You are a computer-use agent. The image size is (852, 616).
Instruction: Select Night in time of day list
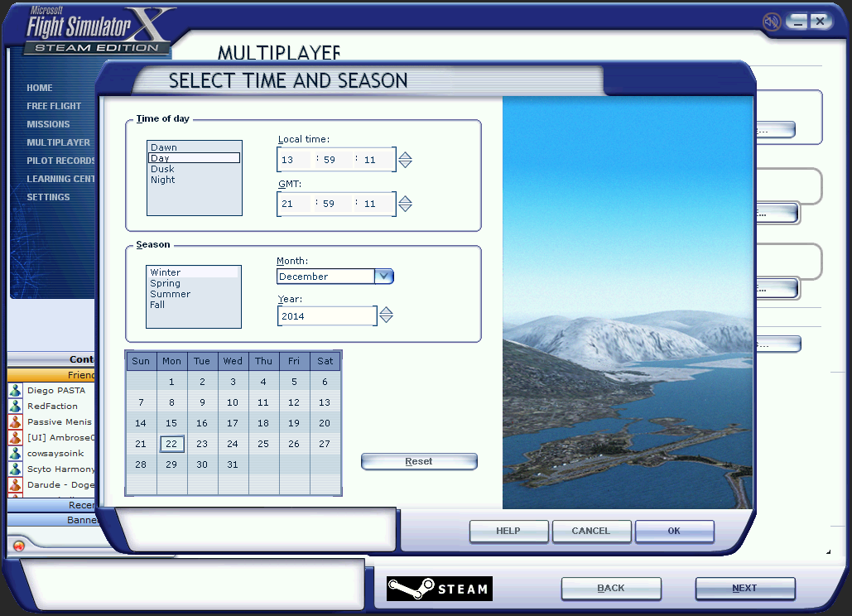click(163, 180)
